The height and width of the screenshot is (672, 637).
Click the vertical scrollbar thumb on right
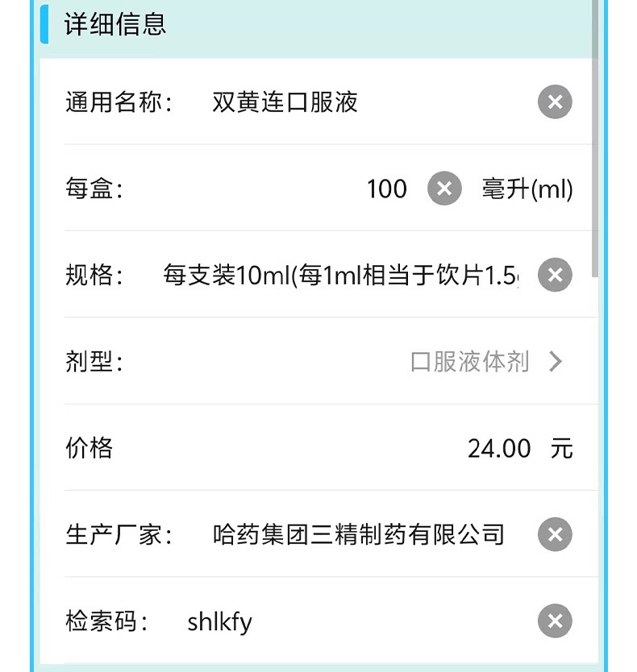click(x=594, y=137)
